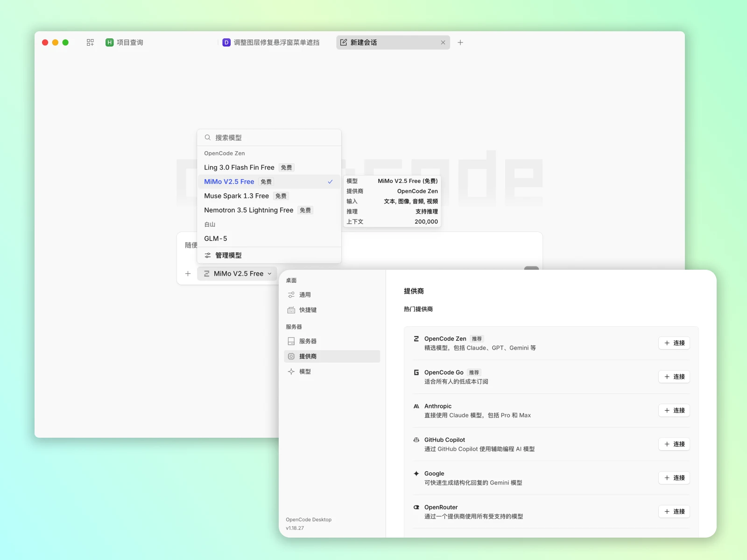Click the 文本, 图像, 音频, 视频 input value

pyautogui.click(x=411, y=202)
